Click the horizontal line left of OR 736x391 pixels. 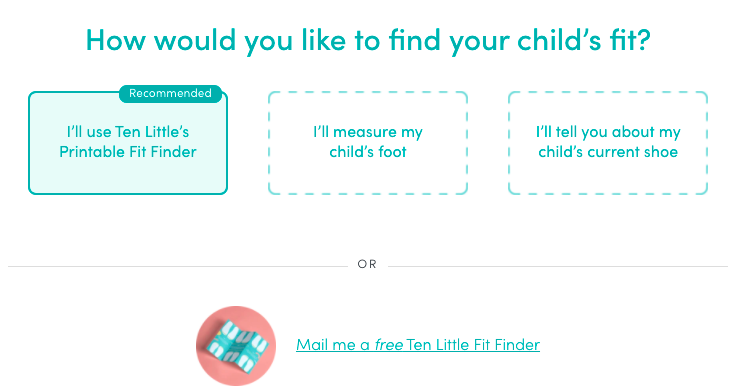178,267
